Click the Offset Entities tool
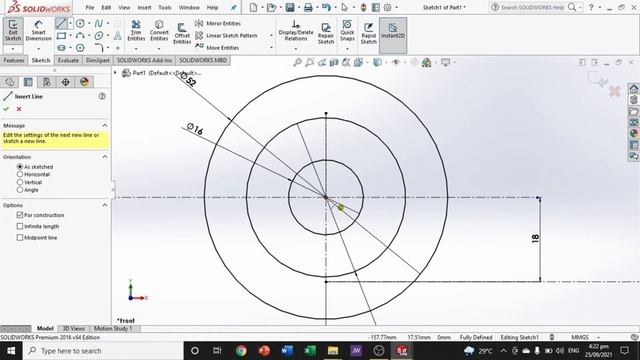The width and height of the screenshot is (640, 360). pyautogui.click(x=182, y=33)
